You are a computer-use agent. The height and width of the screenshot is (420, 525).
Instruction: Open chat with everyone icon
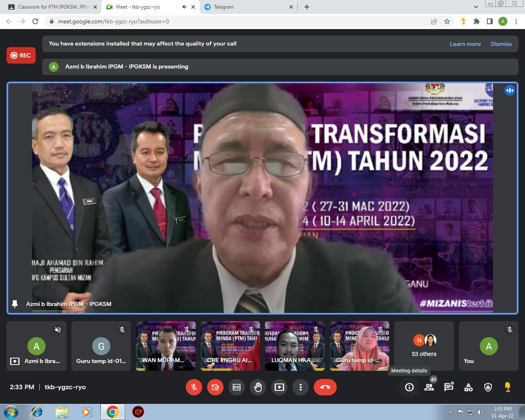449,387
